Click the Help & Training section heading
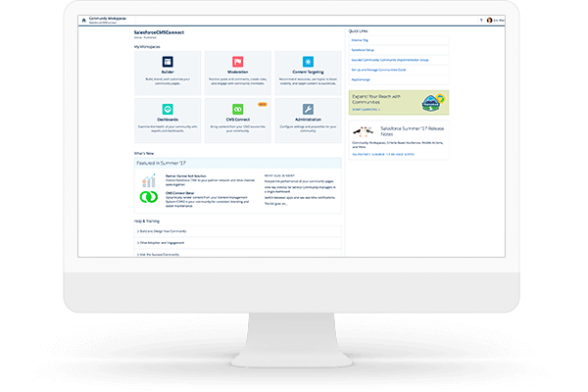The image size is (588, 392). (x=147, y=221)
